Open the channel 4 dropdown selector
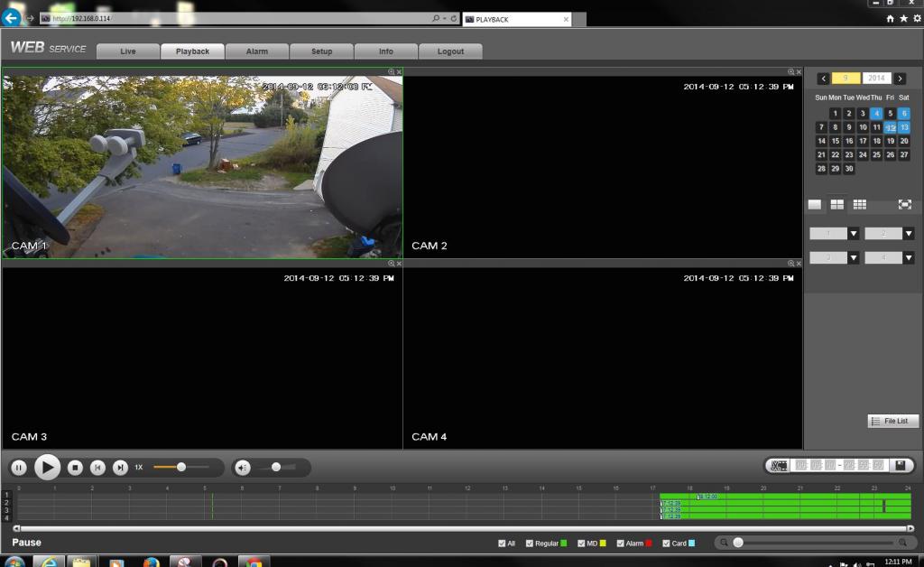The image size is (924, 567). [x=908, y=257]
